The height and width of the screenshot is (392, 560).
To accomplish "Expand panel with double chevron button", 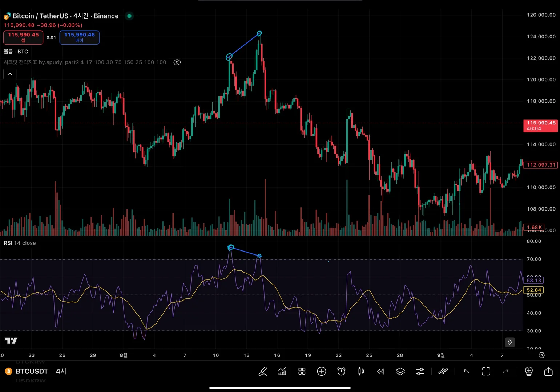I will (510, 342).
